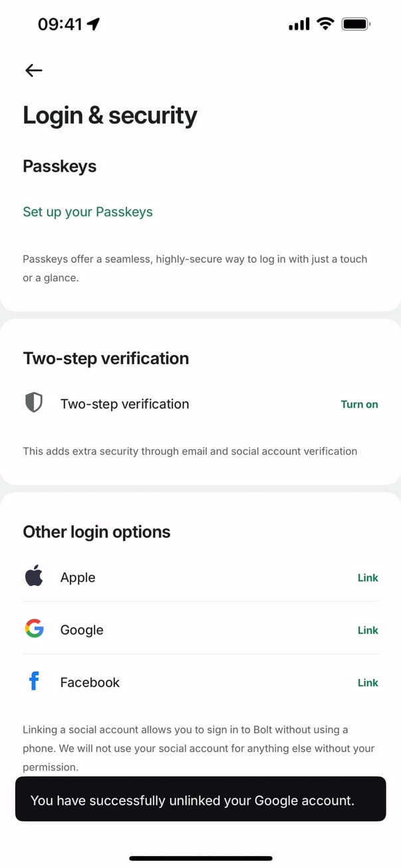Link your Apple account
Image resolution: width=401 pixels, height=868 pixels.
click(x=368, y=578)
